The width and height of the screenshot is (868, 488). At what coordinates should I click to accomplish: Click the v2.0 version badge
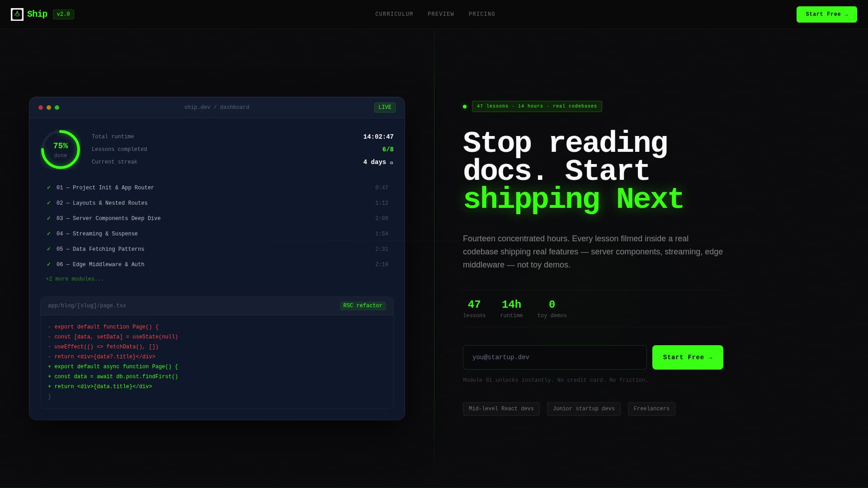[x=63, y=14]
